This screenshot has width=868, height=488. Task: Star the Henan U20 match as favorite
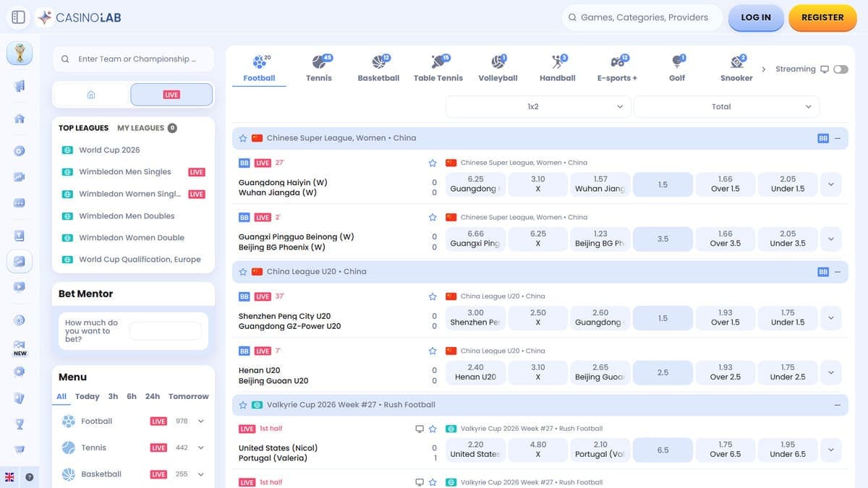433,351
